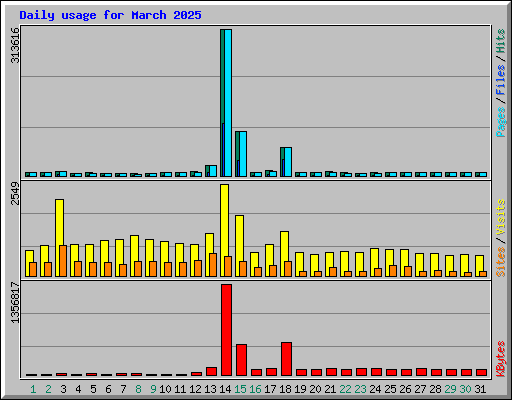Click the tall cyan hits bar for day 14

[x=228, y=103]
